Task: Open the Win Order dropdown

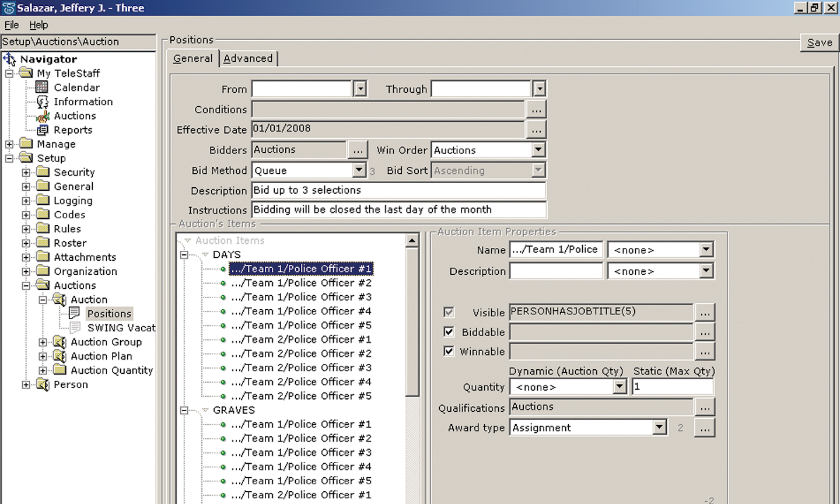Action: 538,150
